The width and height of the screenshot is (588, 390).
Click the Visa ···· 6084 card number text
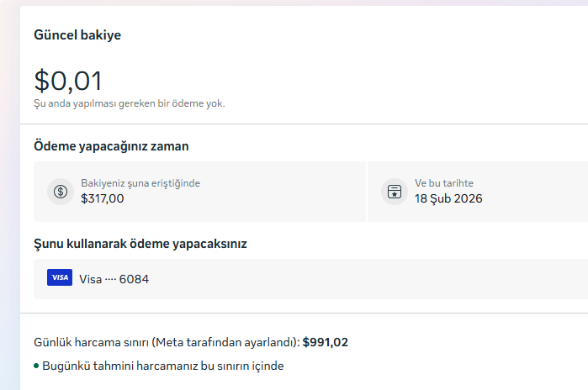(114, 279)
